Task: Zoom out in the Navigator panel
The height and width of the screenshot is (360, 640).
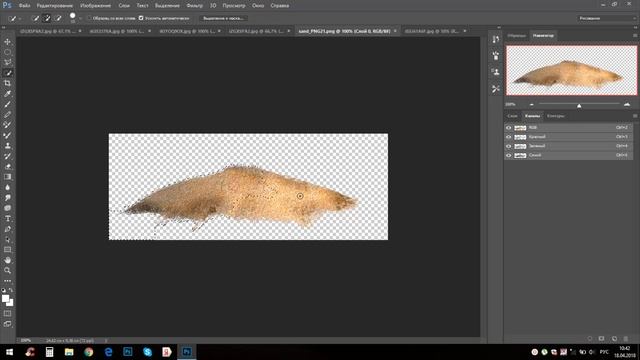Action: [531, 104]
